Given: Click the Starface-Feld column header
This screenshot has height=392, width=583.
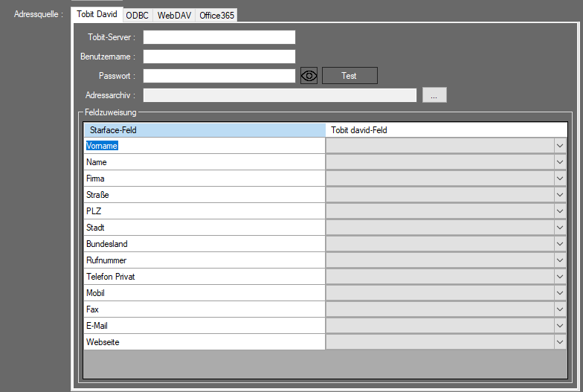Looking at the screenshot, I should coord(204,130).
